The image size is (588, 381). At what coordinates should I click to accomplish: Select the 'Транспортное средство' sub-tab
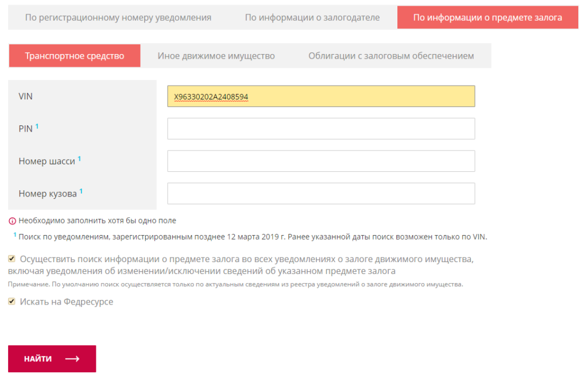pyautogui.click(x=75, y=56)
